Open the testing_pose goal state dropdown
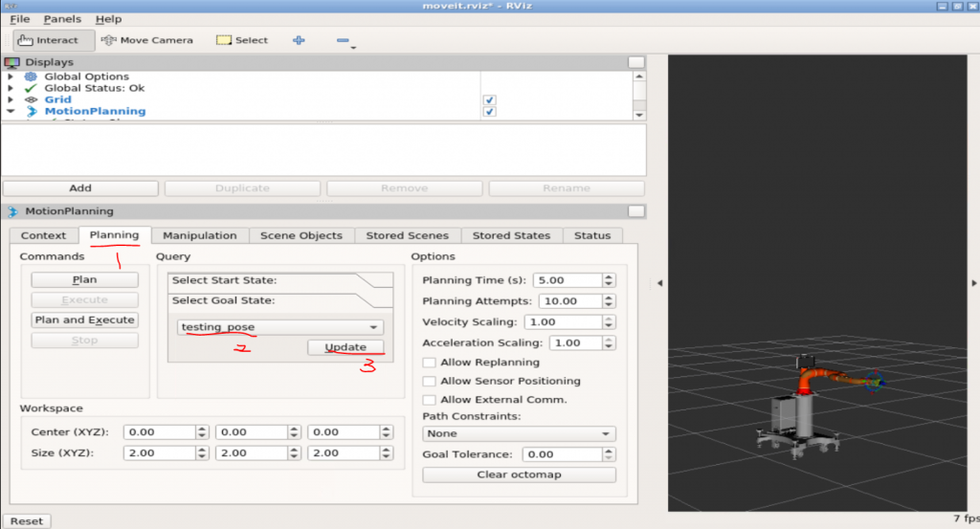This screenshot has width=980, height=529. click(x=280, y=327)
